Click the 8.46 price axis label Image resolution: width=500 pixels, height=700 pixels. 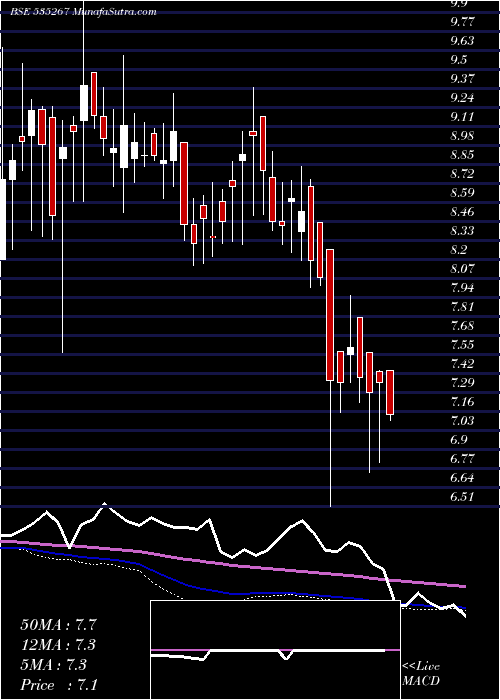(x=462, y=212)
